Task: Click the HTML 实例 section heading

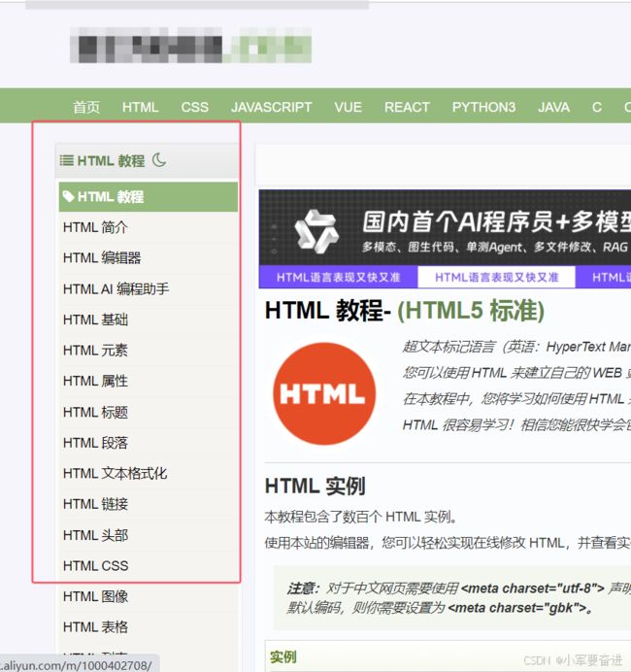Action: point(315,487)
